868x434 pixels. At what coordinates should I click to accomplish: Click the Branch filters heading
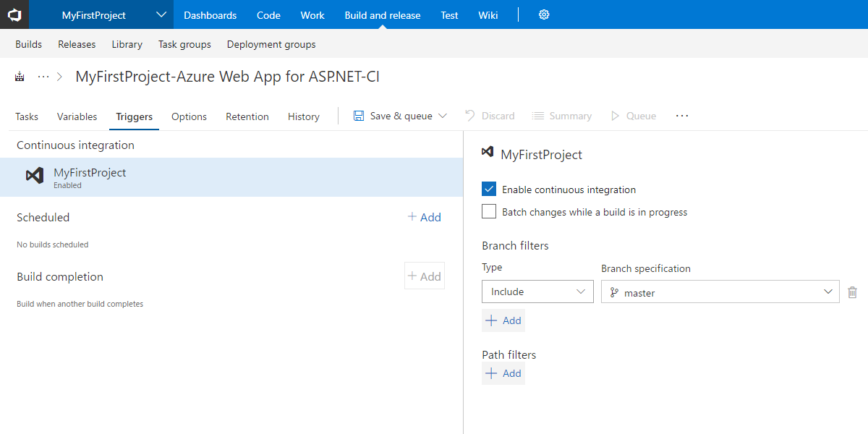pyautogui.click(x=515, y=245)
